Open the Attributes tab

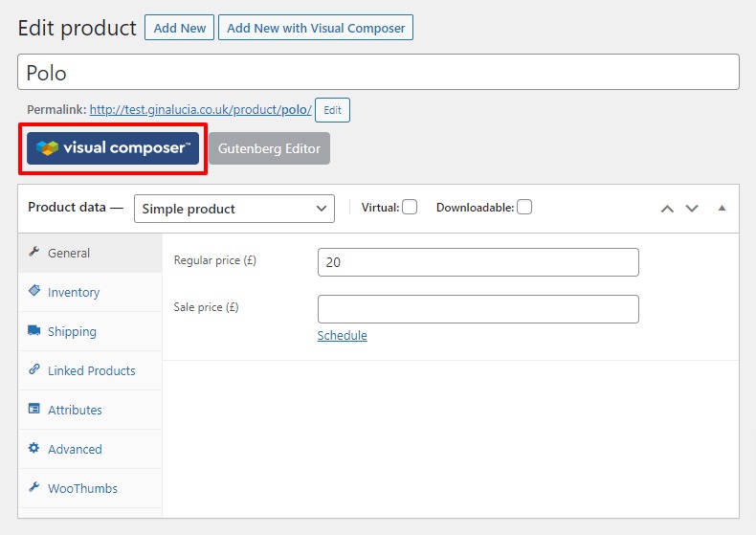(x=90, y=410)
